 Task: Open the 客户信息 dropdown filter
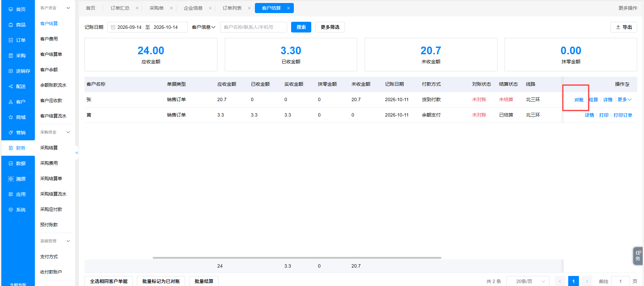click(x=203, y=27)
